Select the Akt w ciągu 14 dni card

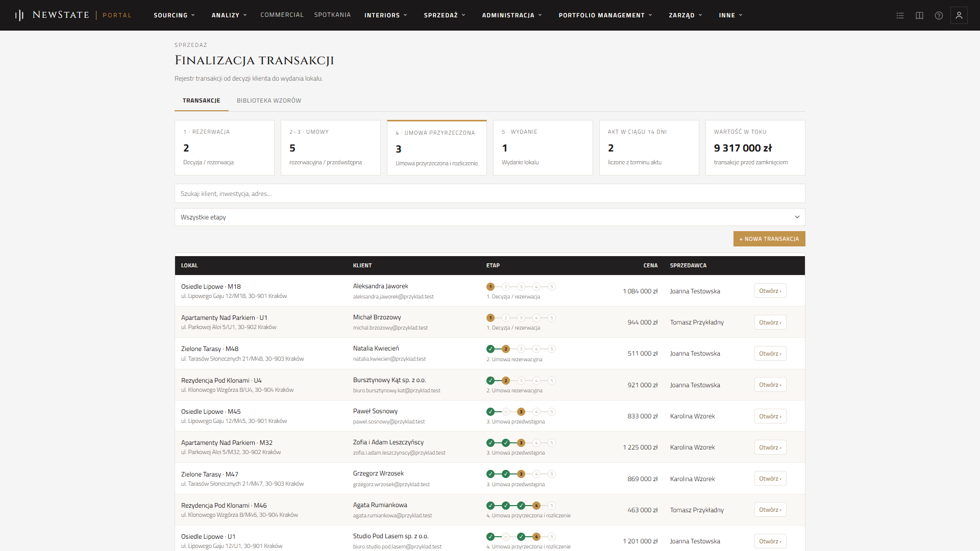(x=649, y=147)
